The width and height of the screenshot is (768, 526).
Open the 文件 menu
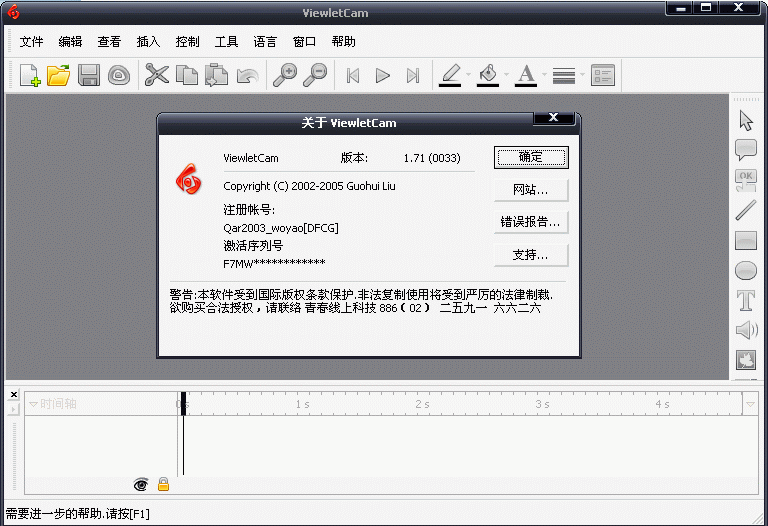pos(31,42)
